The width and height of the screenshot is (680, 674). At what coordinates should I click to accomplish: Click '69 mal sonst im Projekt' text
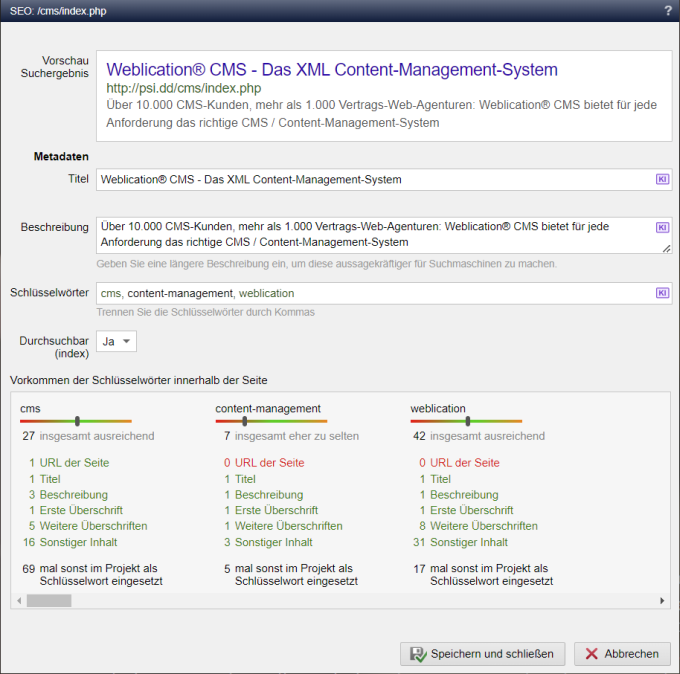92,575
